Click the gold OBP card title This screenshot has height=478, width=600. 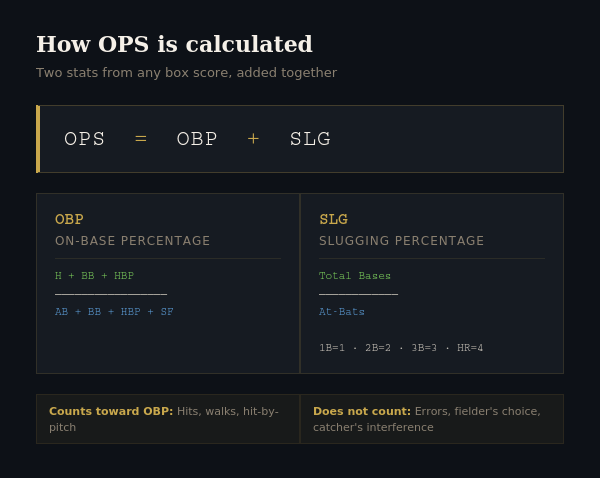pos(69,219)
